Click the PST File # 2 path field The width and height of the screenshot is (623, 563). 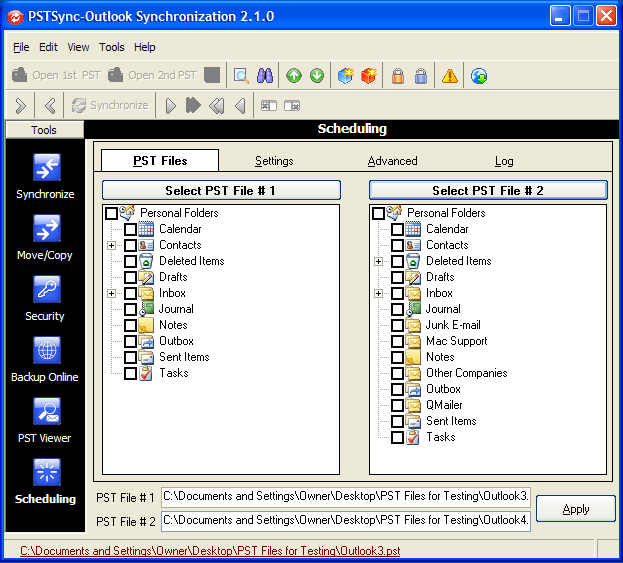point(346,521)
